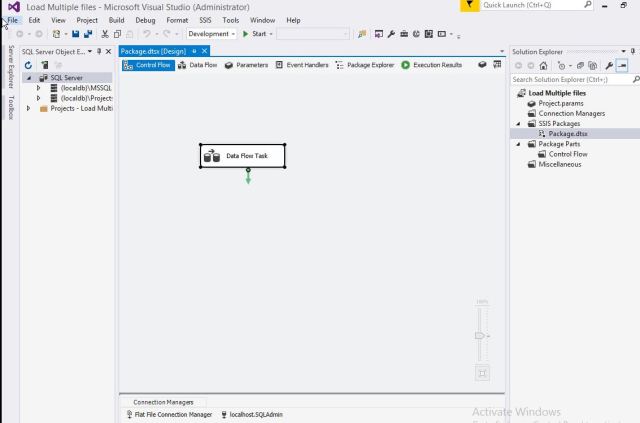Collapse the SQL Server tree node

pos(29,77)
